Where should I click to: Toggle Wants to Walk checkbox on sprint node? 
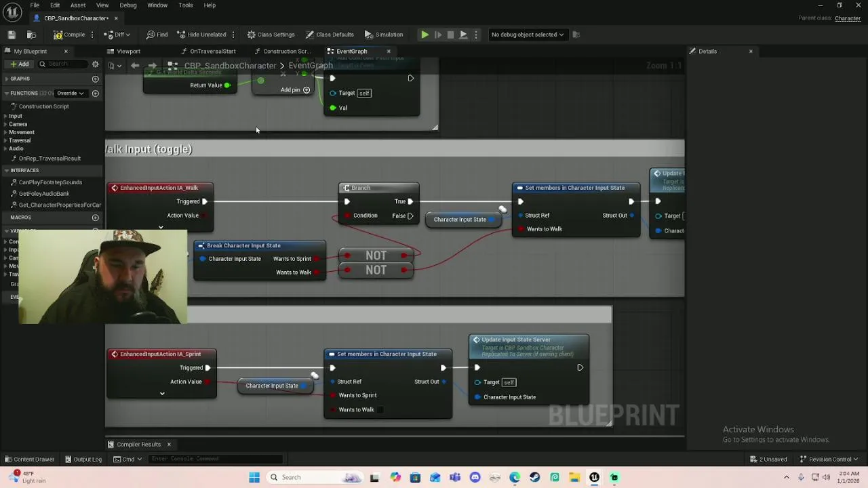380,409
